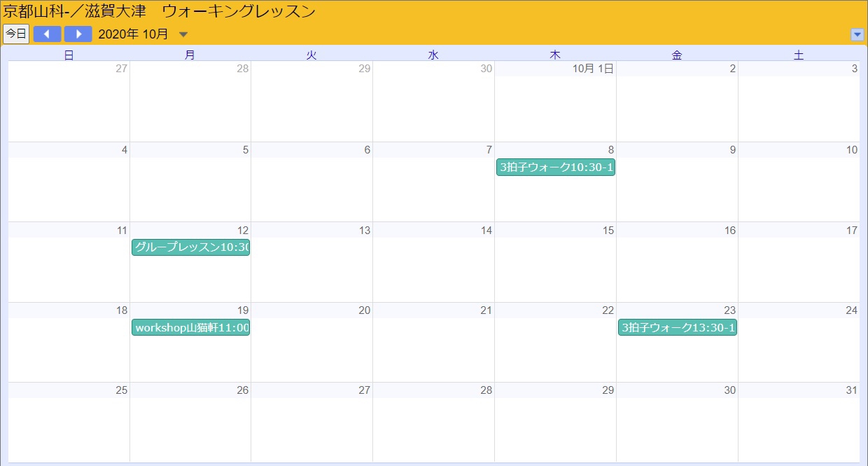Screen dimensions: 868x466
Task: Click the 今日 (today) button
Action: [16, 34]
